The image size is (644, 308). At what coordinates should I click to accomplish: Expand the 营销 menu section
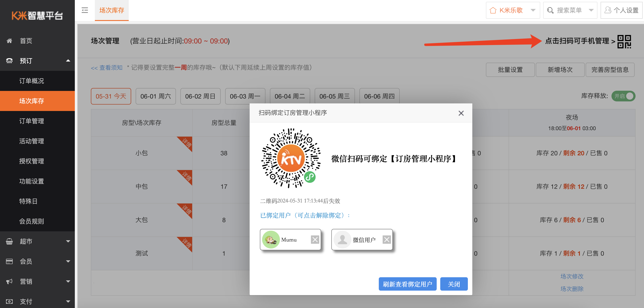pyautogui.click(x=68, y=281)
